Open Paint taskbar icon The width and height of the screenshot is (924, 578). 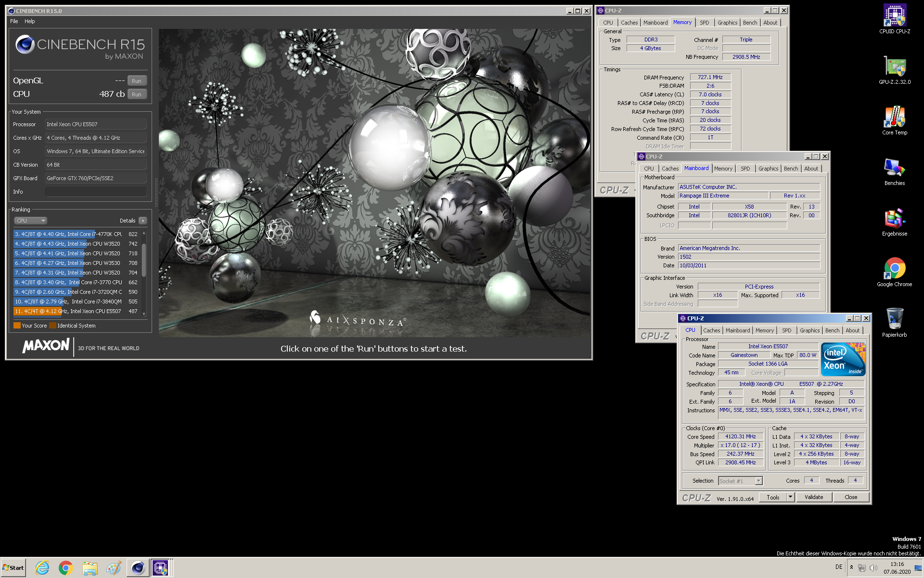(114, 568)
